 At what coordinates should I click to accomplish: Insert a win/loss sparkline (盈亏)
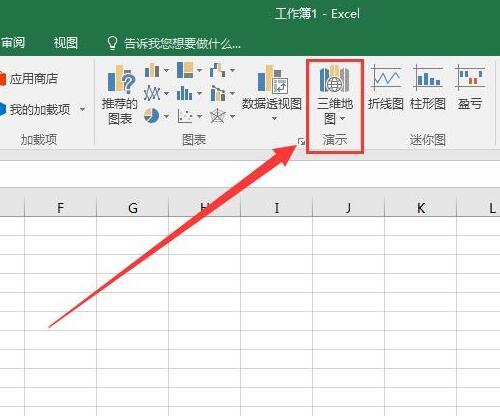click(x=470, y=87)
